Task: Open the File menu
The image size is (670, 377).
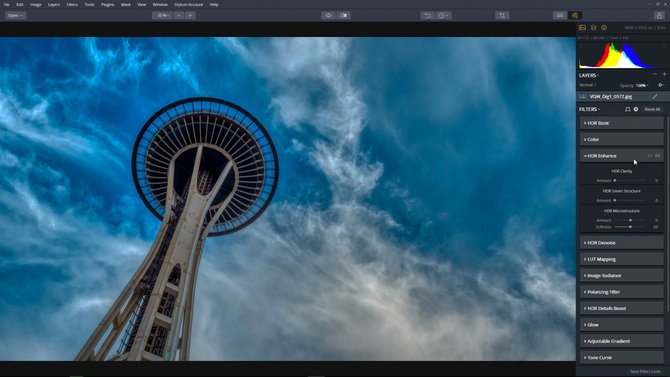Action: click(6, 4)
